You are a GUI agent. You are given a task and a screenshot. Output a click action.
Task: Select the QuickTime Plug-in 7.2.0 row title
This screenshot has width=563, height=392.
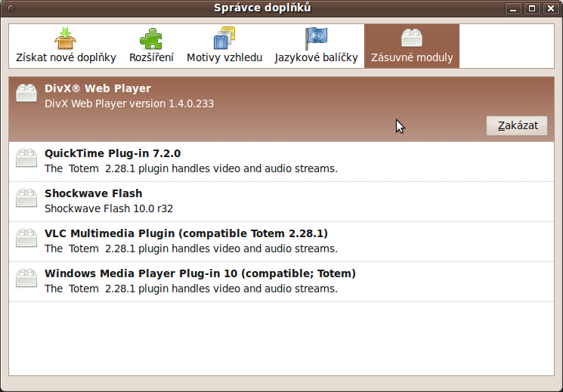pos(113,153)
